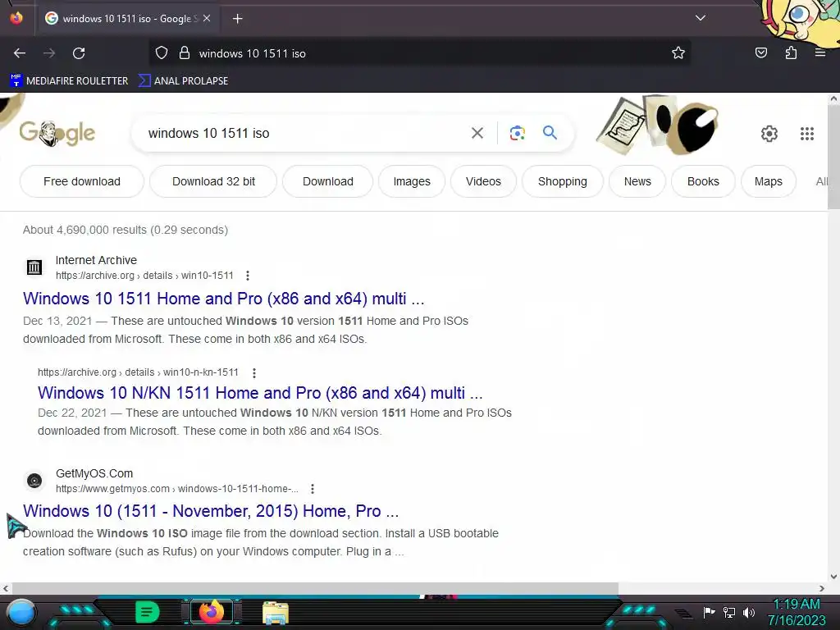Search by image with the camera lens icon
This screenshot has height=630, width=840.
point(517,133)
